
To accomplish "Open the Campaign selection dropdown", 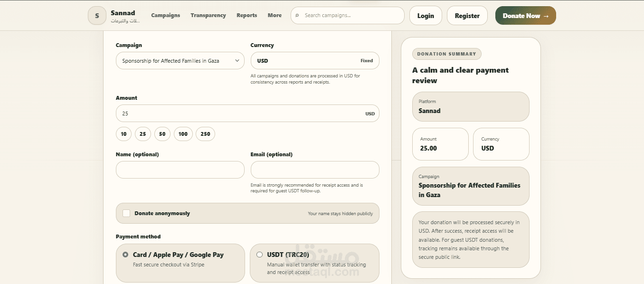I will click(x=180, y=61).
